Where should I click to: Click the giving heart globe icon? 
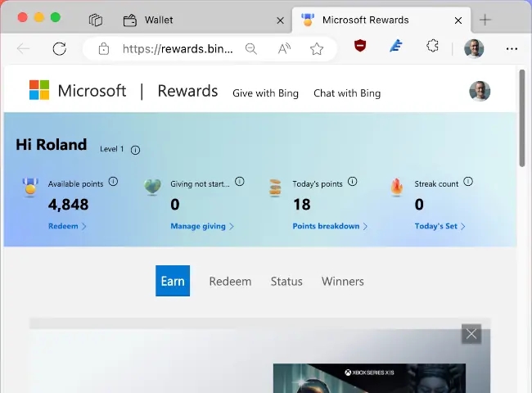pyautogui.click(x=152, y=187)
